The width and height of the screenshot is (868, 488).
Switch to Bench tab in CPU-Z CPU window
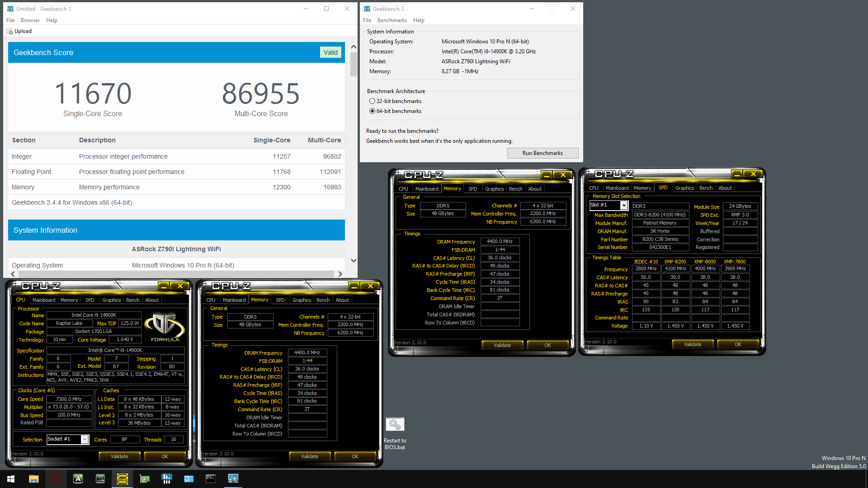132,300
